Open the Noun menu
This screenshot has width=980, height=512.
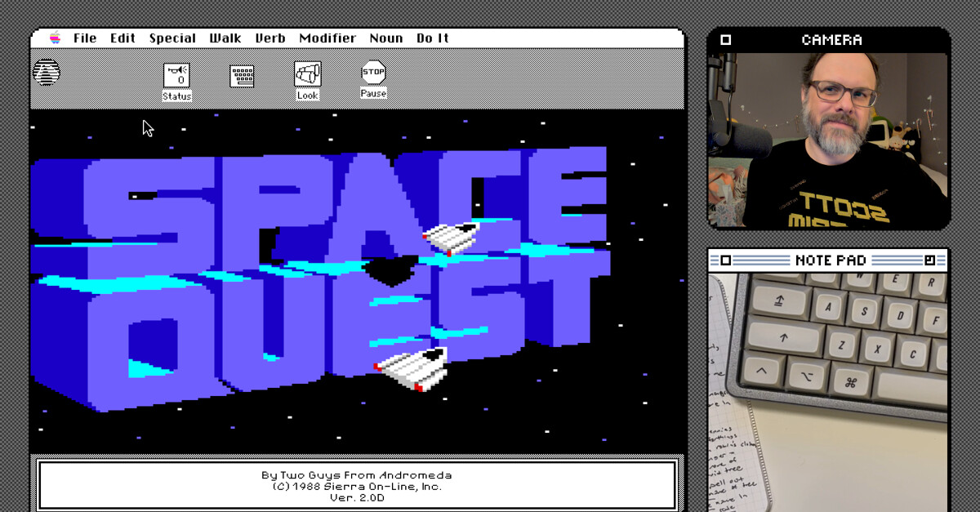[x=386, y=38]
